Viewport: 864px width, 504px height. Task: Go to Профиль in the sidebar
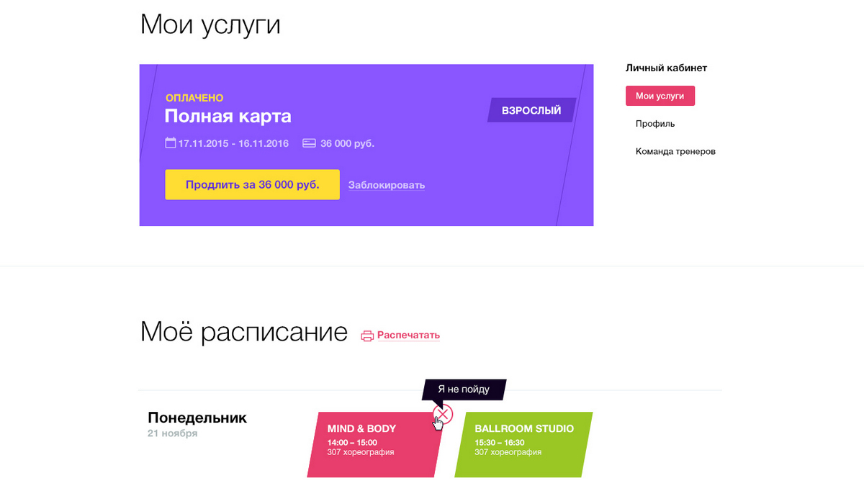(x=655, y=124)
